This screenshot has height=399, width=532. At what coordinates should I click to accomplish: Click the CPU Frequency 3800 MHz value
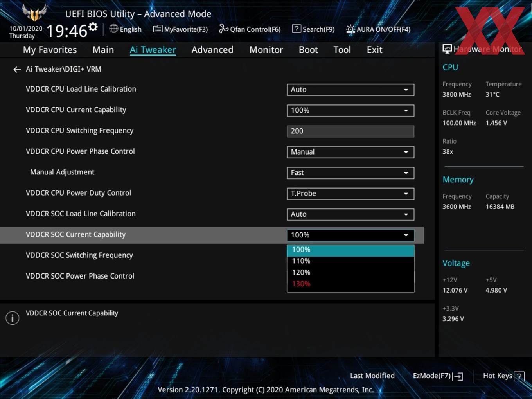pyautogui.click(x=457, y=95)
